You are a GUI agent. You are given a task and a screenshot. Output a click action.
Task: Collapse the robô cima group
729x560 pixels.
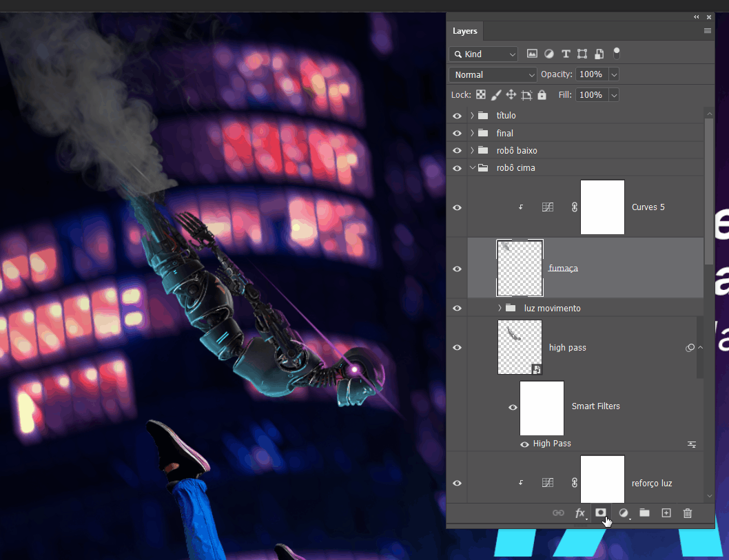tap(473, 167)
